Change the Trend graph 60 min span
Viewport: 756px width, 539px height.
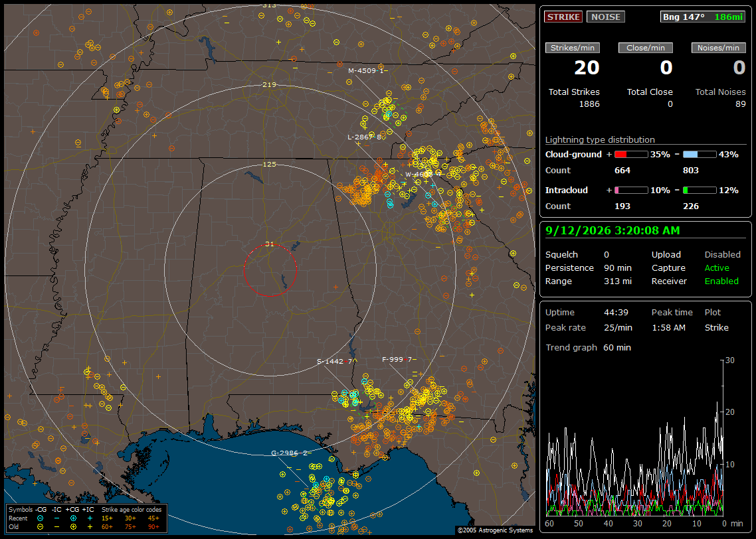pyautogui.click(x=616, y=347)
